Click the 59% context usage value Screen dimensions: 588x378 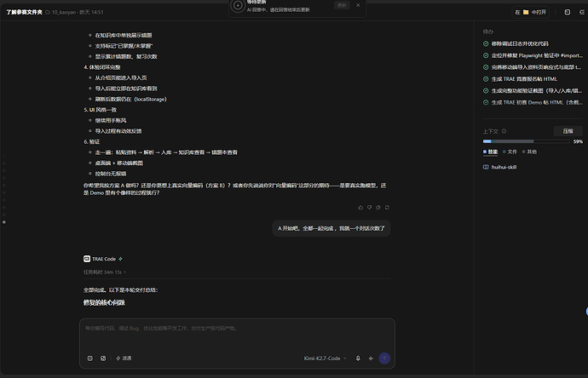pos(578,141)
